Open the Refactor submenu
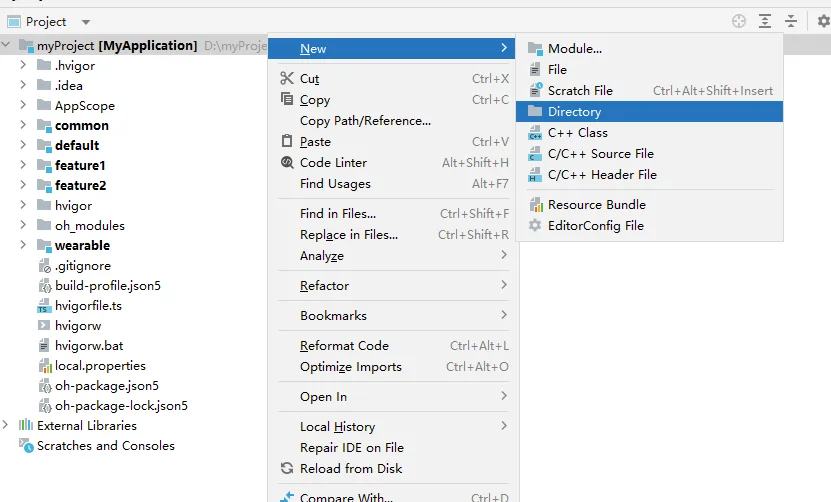831x502 pixels. [393, 286]
